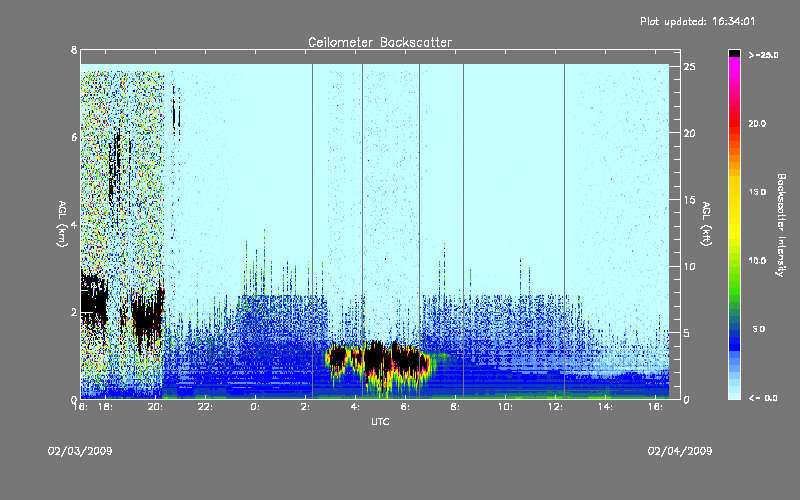Click the 15.0 colorbar label
The width and height of the screenshot is (800, 500).
(757, 192)
